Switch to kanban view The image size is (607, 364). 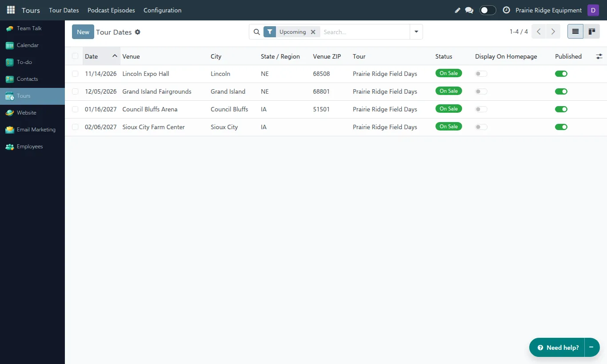click(x=591, y=32)
